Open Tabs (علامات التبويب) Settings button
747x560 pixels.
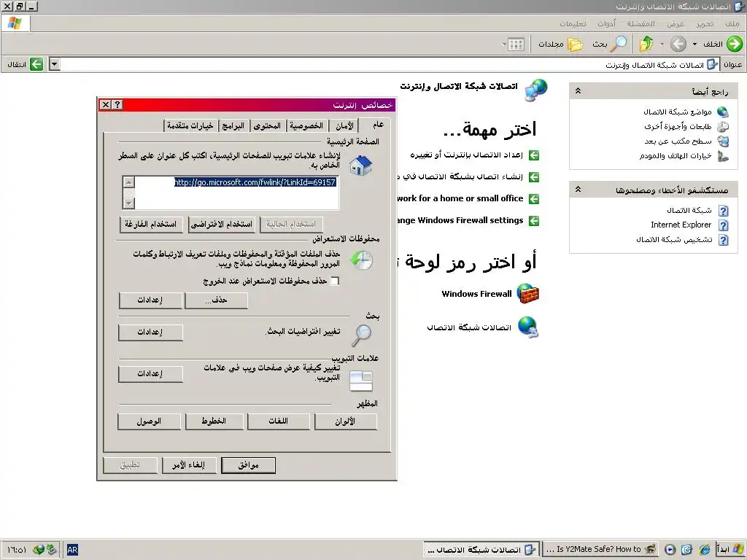click(150, 374)
